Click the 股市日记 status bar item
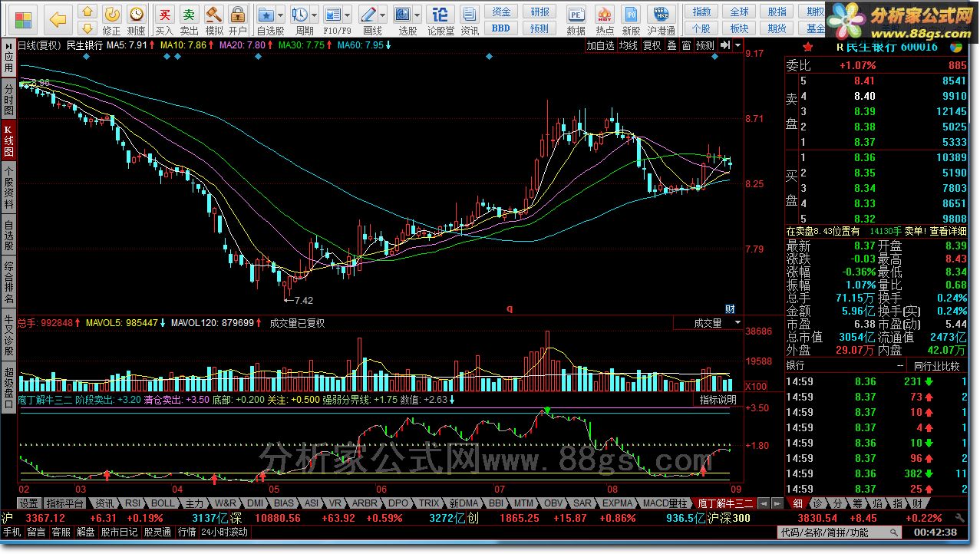 (x=119, y=532)
